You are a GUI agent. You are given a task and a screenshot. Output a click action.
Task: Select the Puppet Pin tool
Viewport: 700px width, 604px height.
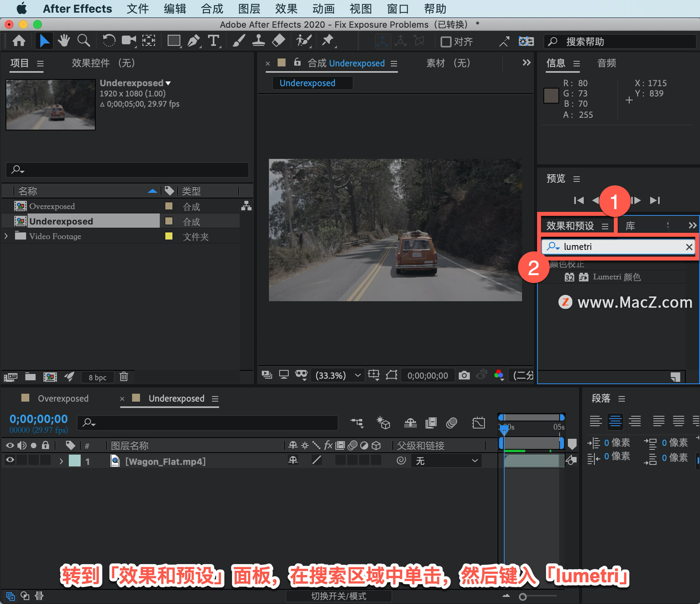point(328,41)
